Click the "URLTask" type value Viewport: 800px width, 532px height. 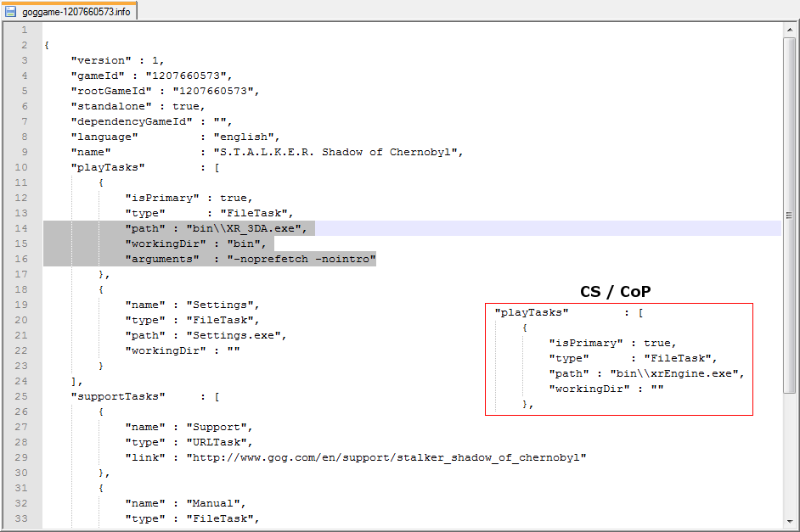217,442
